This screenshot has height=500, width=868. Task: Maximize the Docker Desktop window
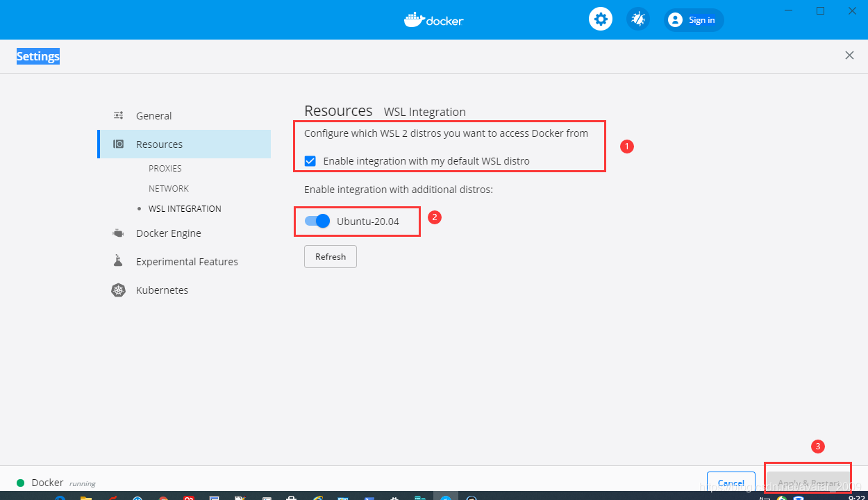coord(820,10)
